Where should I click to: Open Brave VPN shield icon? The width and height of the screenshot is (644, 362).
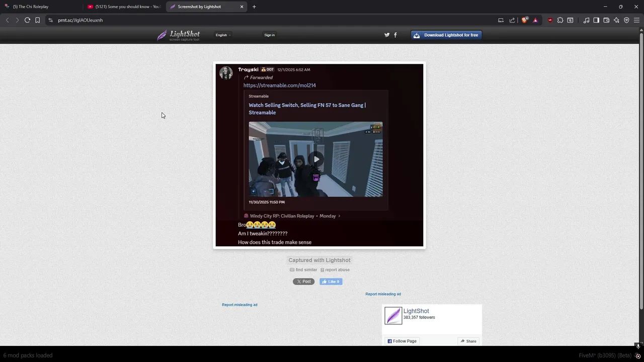pyautogui.click(x=626, y=20)
